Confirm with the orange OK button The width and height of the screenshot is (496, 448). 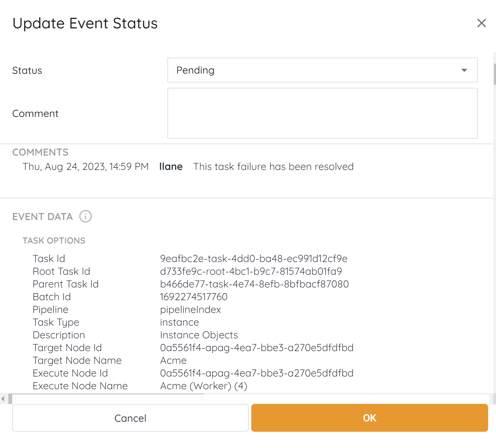coord(369,418)
